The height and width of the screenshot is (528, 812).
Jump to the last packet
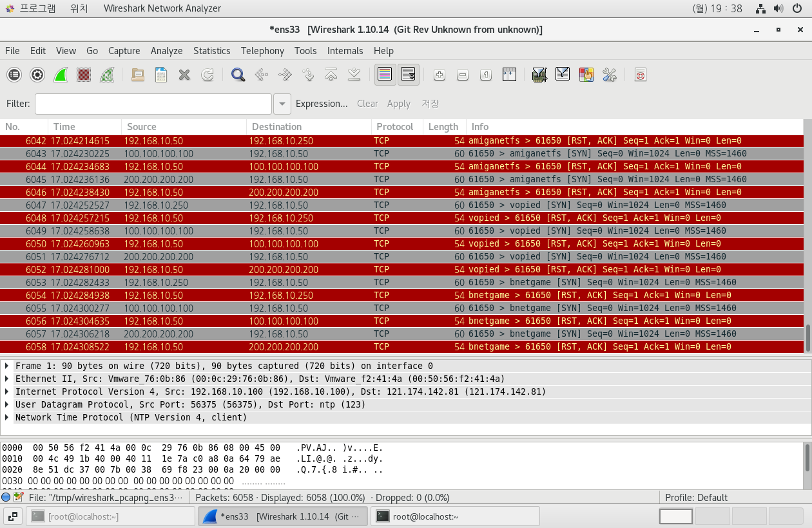[x=354, y=75]
